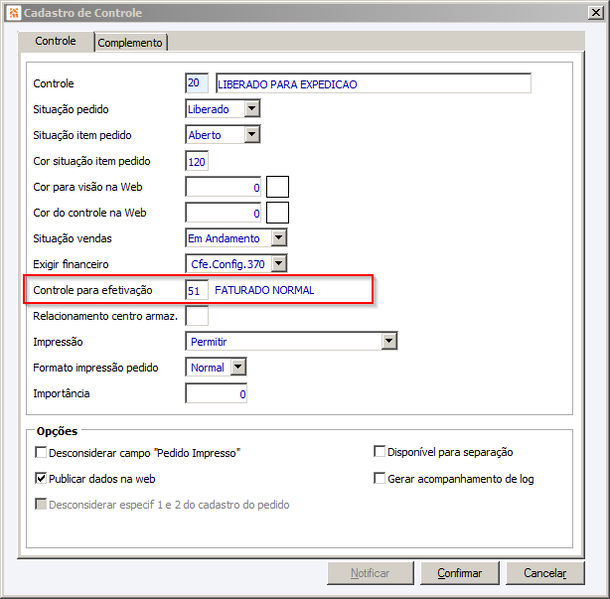Open the Cor do controle na Web color swatch
The height and width of the screenshot is (599, 610).
coord(277,213)
